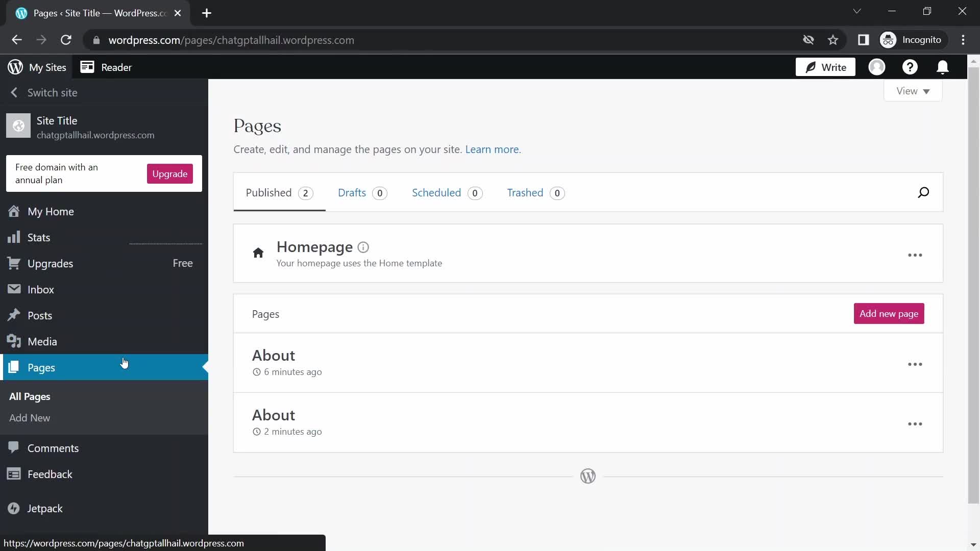This screenshot has width=980, height=551.
Task: Expand Homepage options menu
Action: pyautogui.click(x=915, y=255)
